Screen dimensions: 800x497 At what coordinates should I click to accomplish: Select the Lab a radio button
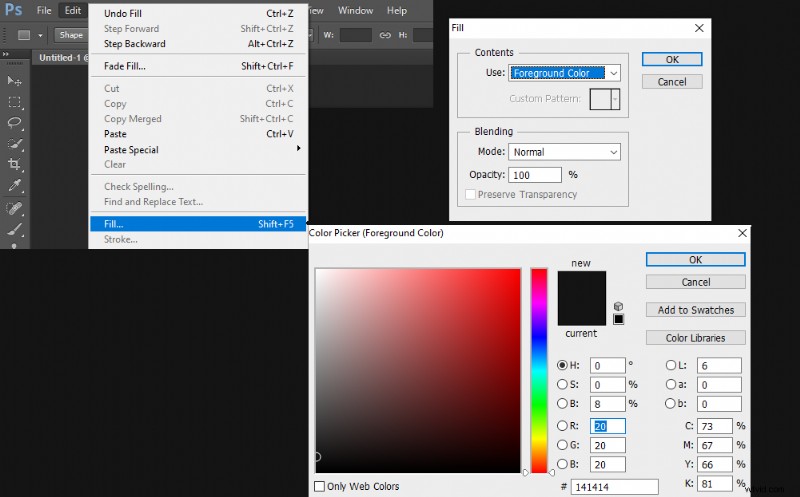[670, 384]
